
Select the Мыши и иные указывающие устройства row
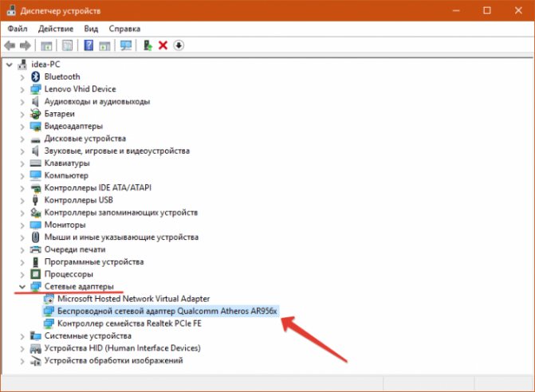point(121,237)
